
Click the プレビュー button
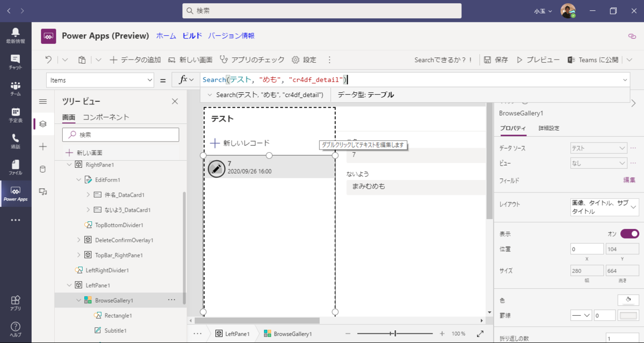point(538,59)
